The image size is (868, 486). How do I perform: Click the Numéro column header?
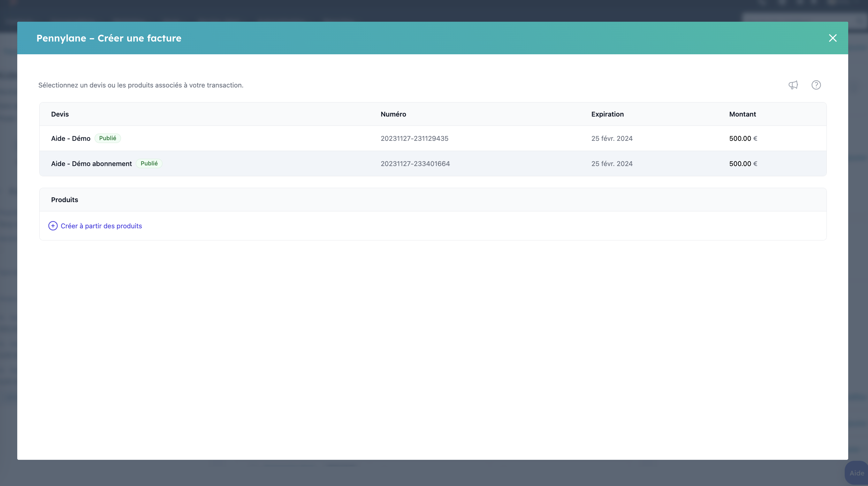393,114
